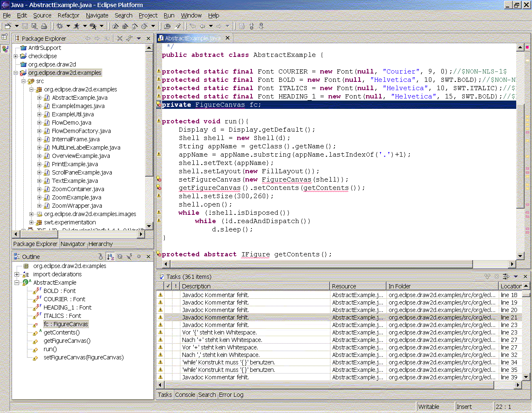Click the Run running-man icon
Viewport: 532px width, 413px height.
coord(76,26)
